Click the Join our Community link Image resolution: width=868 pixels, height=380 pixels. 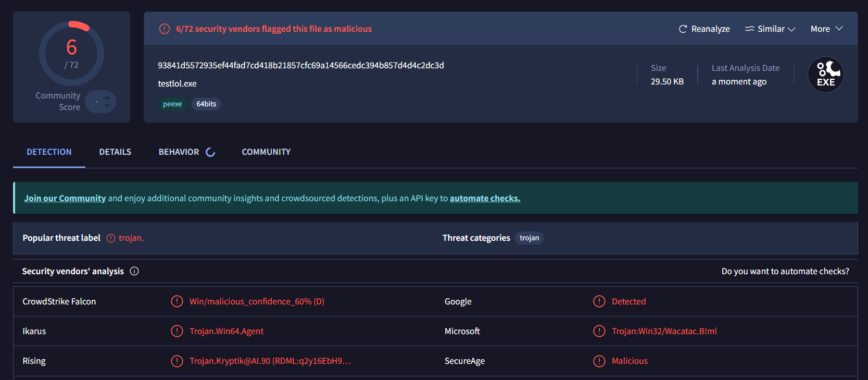[x=65, y=199]
